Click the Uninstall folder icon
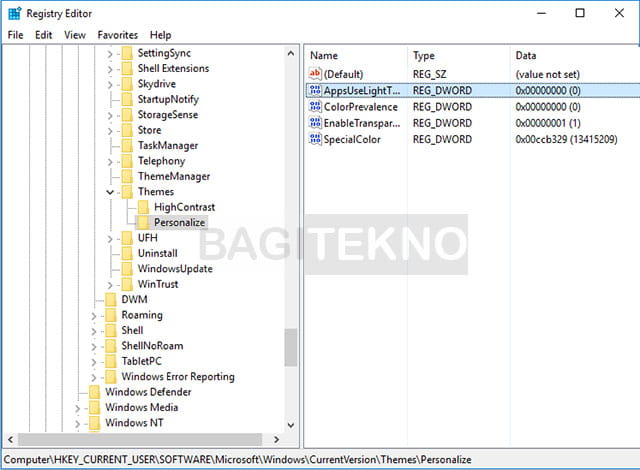640x470 pixels. pos(127,253)
